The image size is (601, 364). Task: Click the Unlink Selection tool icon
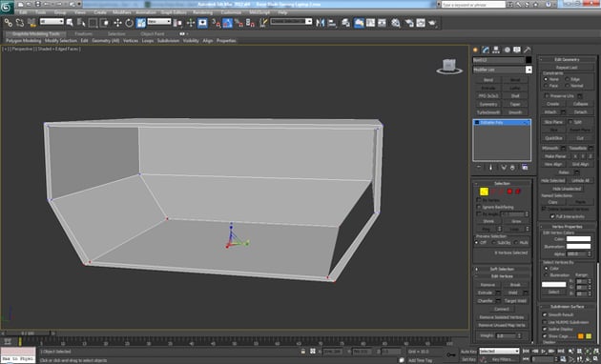tap(19, 23)
